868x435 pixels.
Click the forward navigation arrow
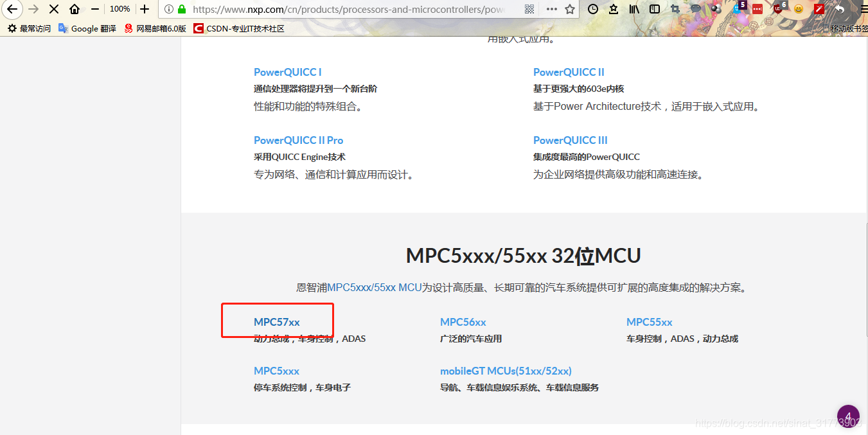[33, 9]
